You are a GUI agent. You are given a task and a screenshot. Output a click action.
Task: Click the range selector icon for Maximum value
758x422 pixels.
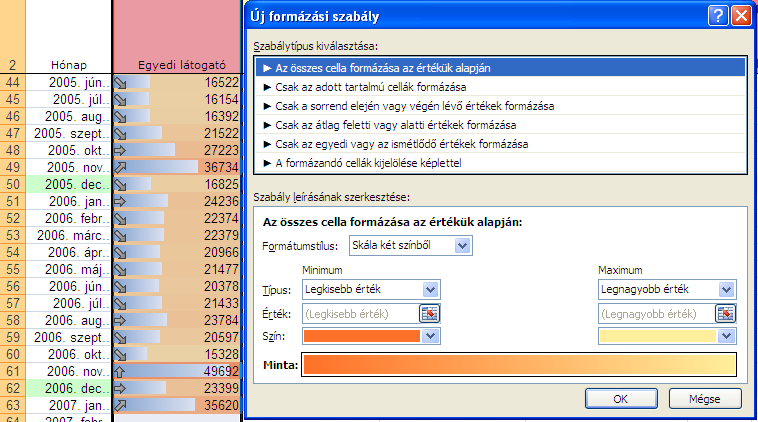[726, 314]
